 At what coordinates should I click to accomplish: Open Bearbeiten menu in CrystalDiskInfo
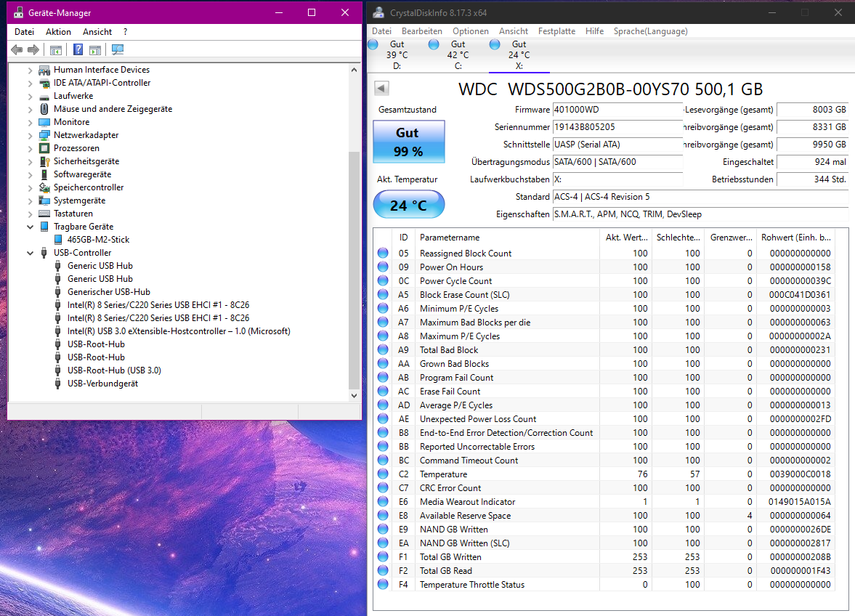[422, 31]
